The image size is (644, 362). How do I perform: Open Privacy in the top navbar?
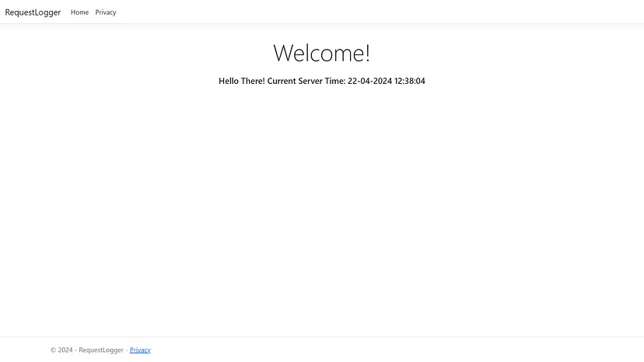(x=106, y=12)
